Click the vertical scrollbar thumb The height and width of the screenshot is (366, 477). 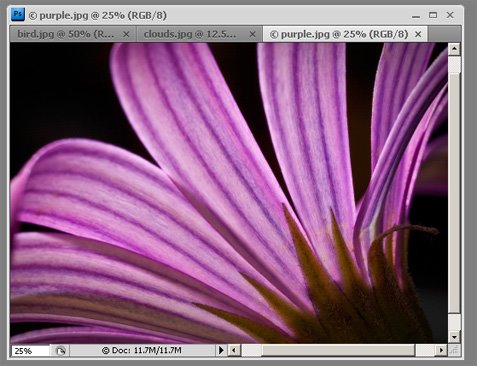click(x=454, y=193)
